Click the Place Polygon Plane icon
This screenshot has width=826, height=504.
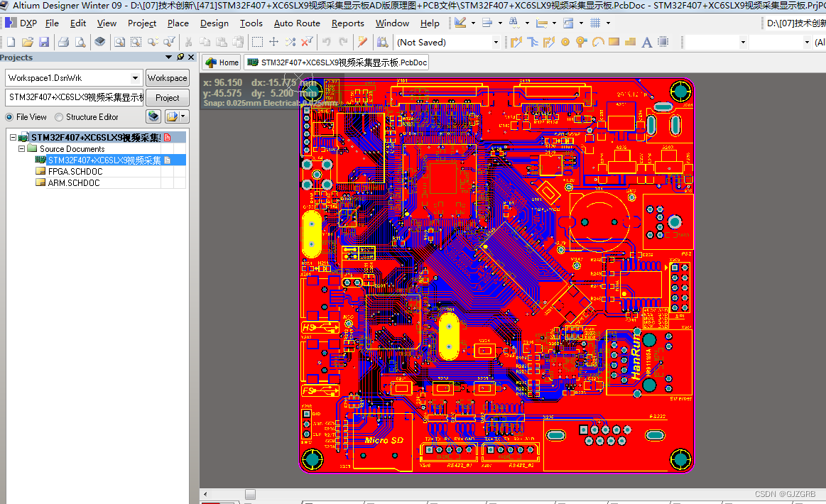[x=630, y=42]
